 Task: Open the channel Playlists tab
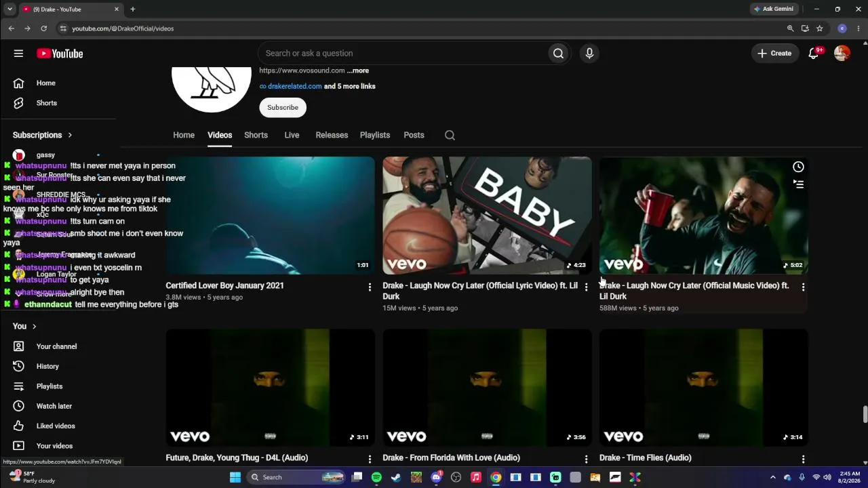375,135
